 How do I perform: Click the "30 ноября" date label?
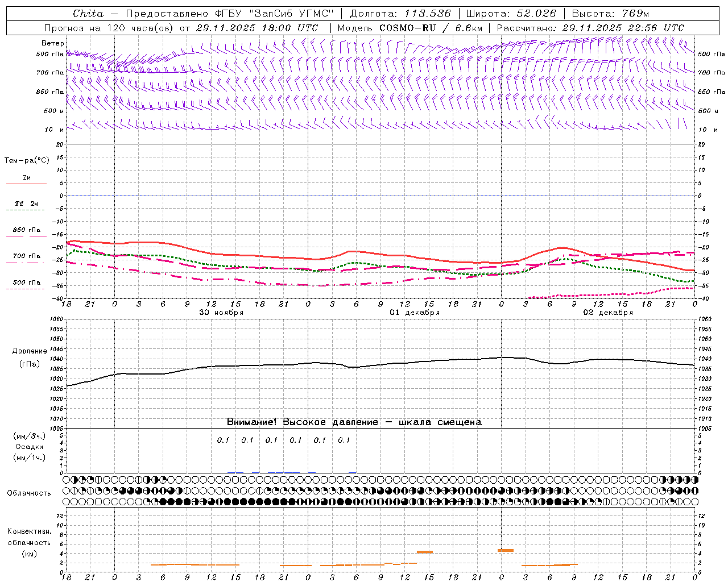(221, 313)
